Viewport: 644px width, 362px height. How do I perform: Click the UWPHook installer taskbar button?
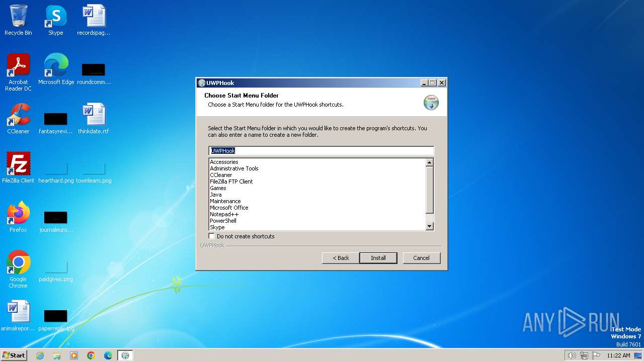125,355
